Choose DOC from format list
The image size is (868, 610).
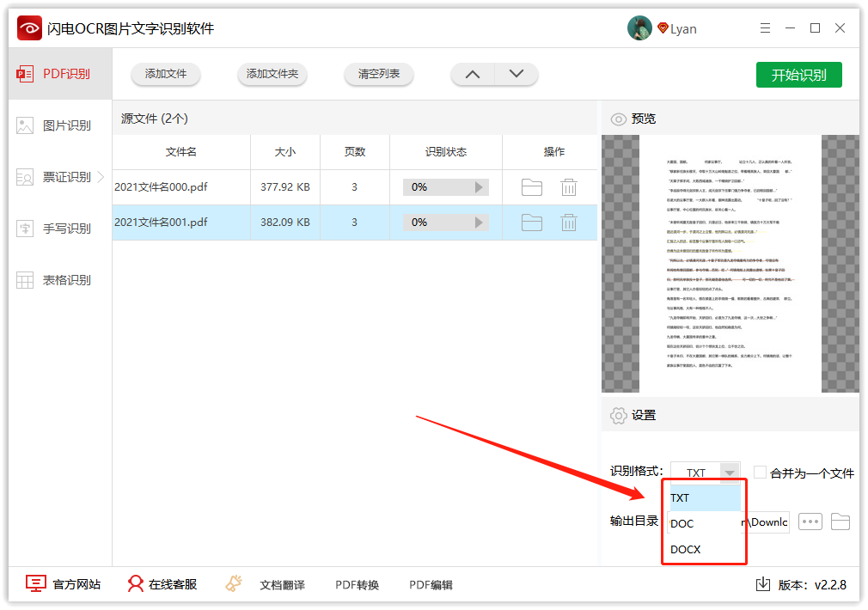(x=705, y=523)
